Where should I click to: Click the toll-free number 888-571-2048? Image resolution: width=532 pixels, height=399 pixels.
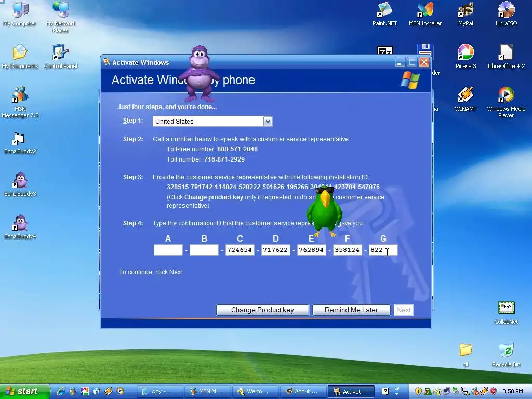[237, 149]
